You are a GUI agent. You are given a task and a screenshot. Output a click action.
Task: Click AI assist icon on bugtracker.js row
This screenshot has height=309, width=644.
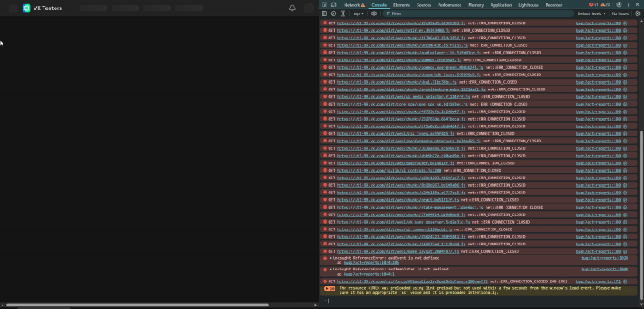pyautogui.click(x=625, y=163)
